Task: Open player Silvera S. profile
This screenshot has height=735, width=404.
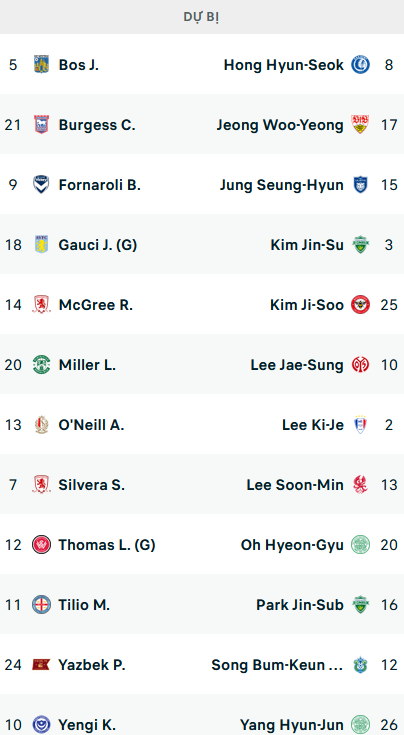Action: [91, 485]
